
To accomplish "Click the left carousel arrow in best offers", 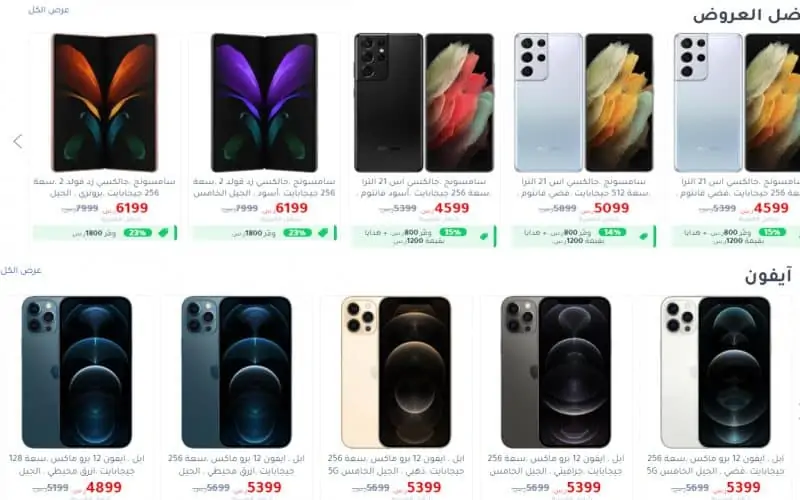I will coord(18,141).
